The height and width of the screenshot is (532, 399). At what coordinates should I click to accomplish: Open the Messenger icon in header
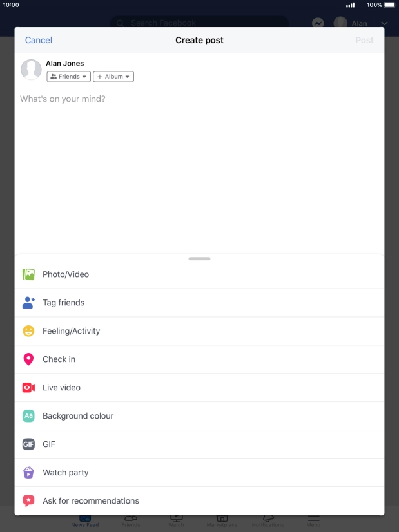tap(318, 23)
